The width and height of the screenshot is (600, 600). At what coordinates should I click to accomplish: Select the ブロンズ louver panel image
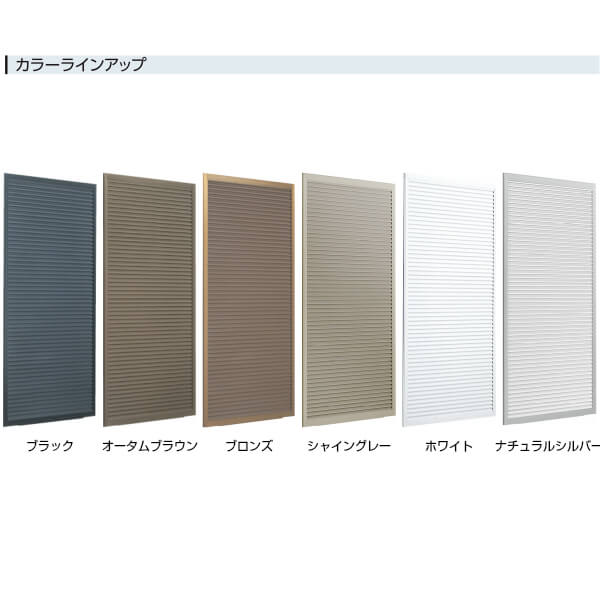tap(249, 300)
